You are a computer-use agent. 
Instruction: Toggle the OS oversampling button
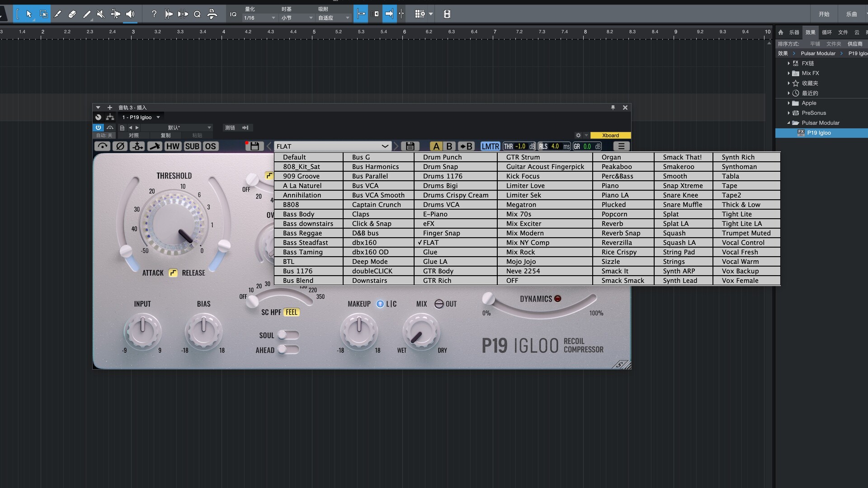point(210,146)
